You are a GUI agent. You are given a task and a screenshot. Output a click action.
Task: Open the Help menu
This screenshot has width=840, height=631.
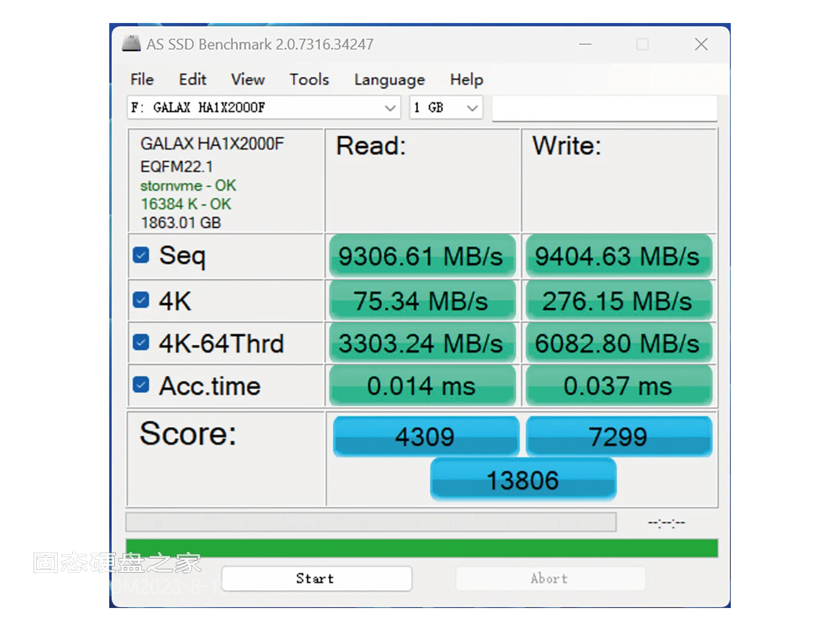pos(466,80)
